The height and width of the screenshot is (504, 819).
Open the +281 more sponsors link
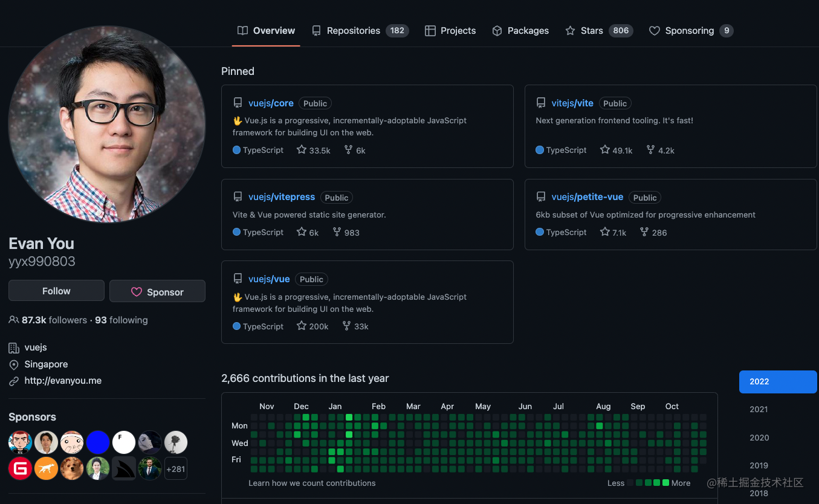176,468
